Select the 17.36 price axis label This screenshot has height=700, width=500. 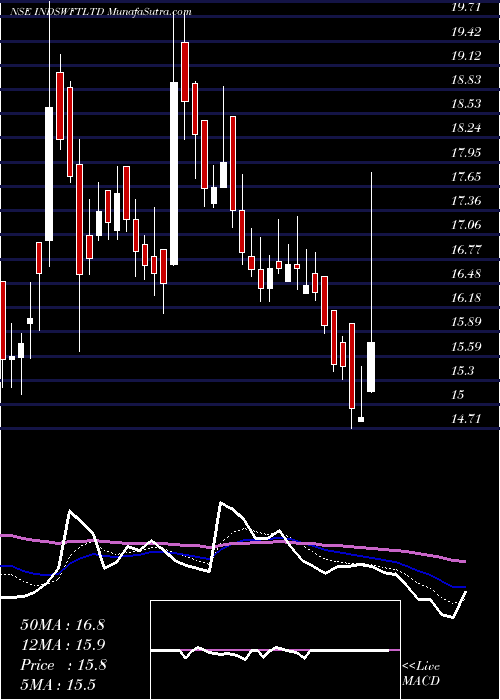tap(466, 201)
